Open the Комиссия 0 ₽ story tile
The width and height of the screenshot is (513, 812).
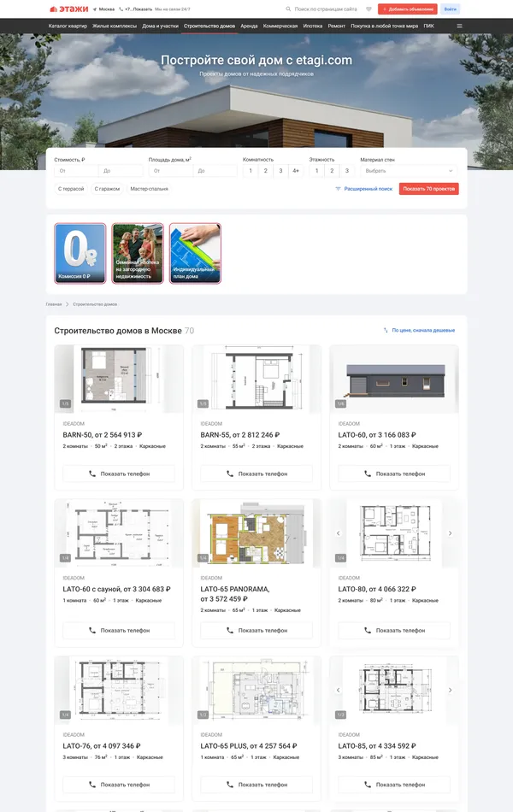80,253
